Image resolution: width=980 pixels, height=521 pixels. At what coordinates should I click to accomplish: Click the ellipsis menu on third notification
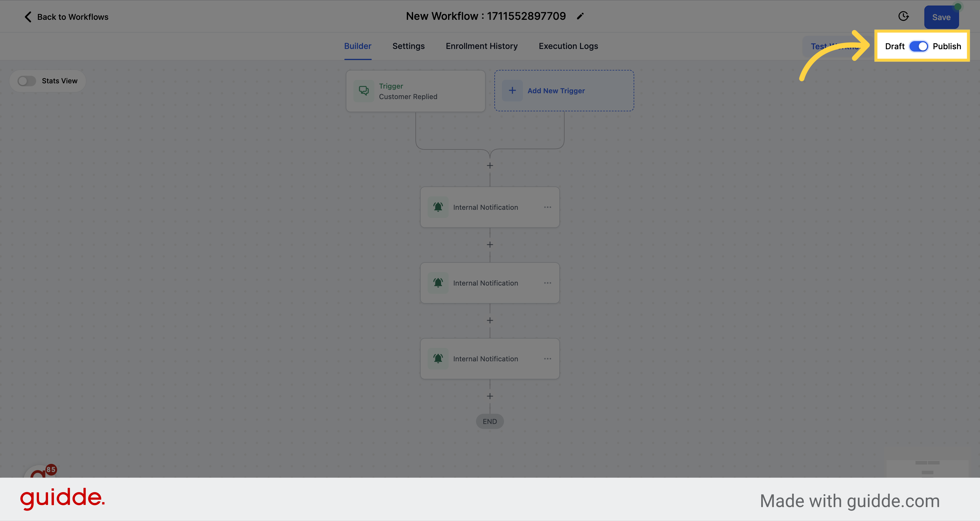pos(547,358)
